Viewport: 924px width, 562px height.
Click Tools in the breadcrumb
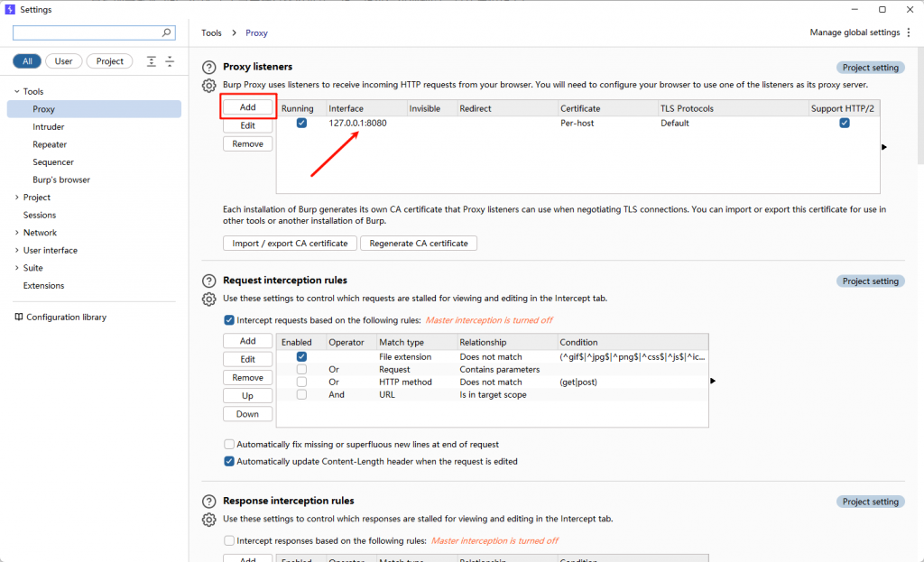click(211, 33)
